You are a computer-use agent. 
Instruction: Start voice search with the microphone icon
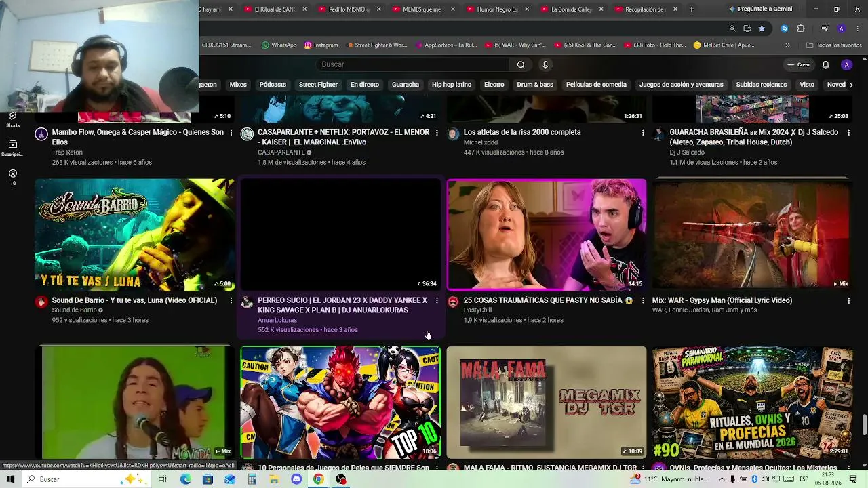click(x=545, y=64)
